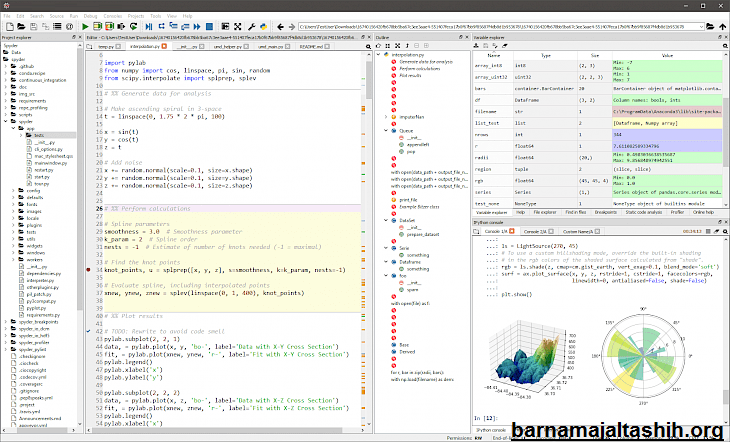
Task: Re-run the last script
Action: coord(134,27)
